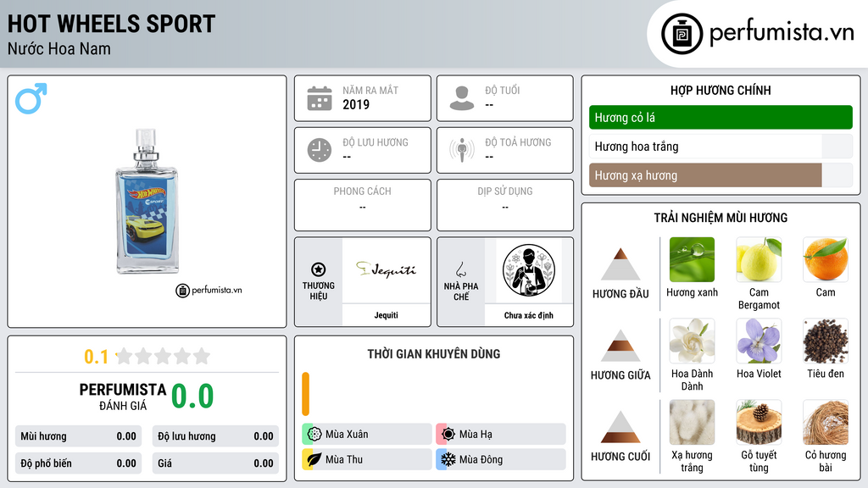The width and height of the screenshot is (868, 488).
Task: Click the green Hương cỏ lá accord bar
Action: (721, 117)
